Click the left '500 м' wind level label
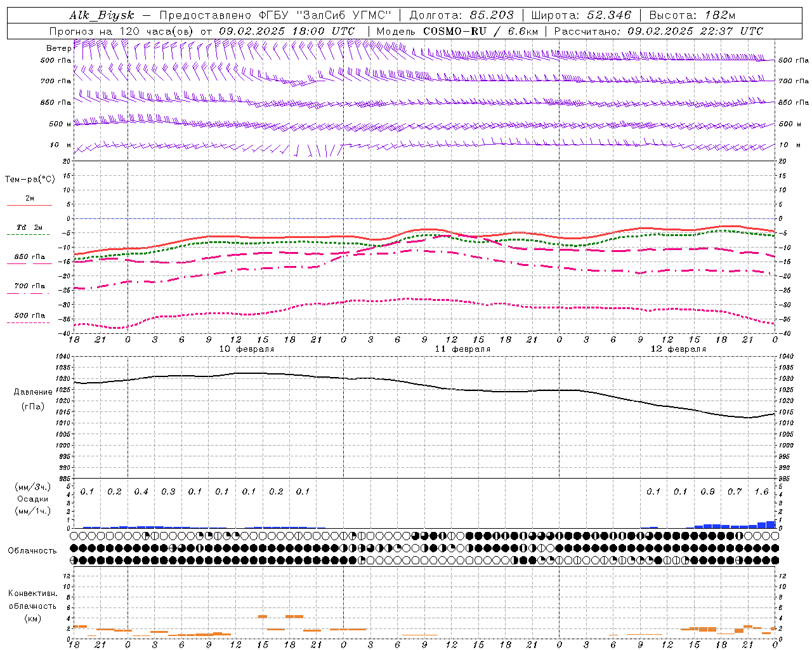Image resolution: width=812 pixels, height=650 pixels. pyautogui.click(x=60, y=124)
